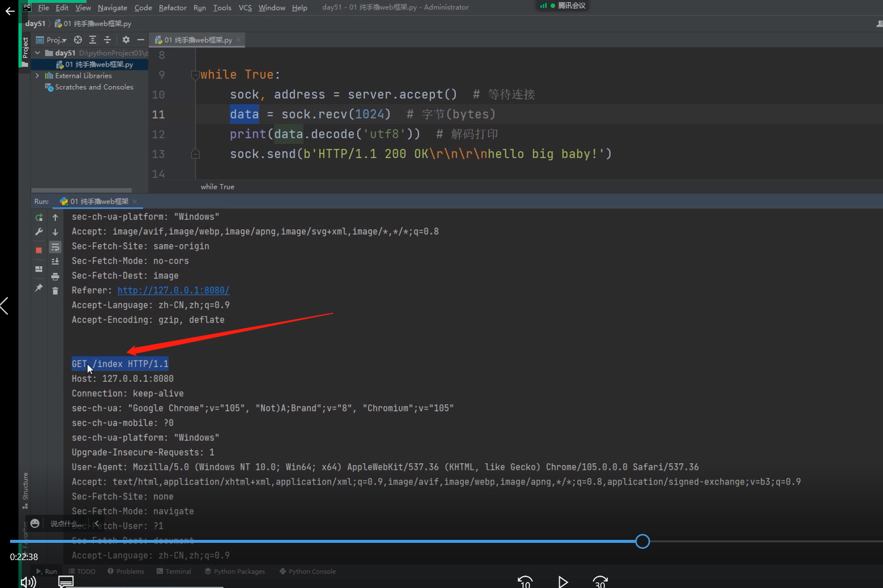Close the 01 纯手撸web框架.py editor tab
This screenshot has width=883, height=588.
[238, 40]
